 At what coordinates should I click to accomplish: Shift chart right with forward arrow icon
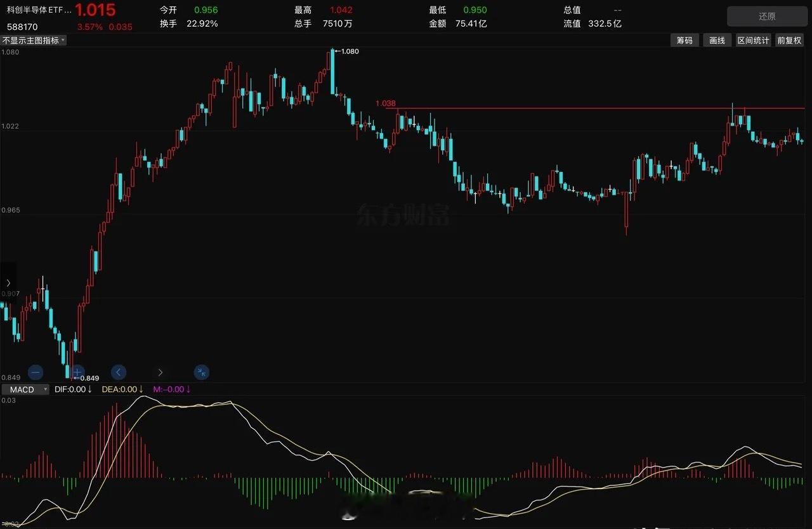click(160, 372)
